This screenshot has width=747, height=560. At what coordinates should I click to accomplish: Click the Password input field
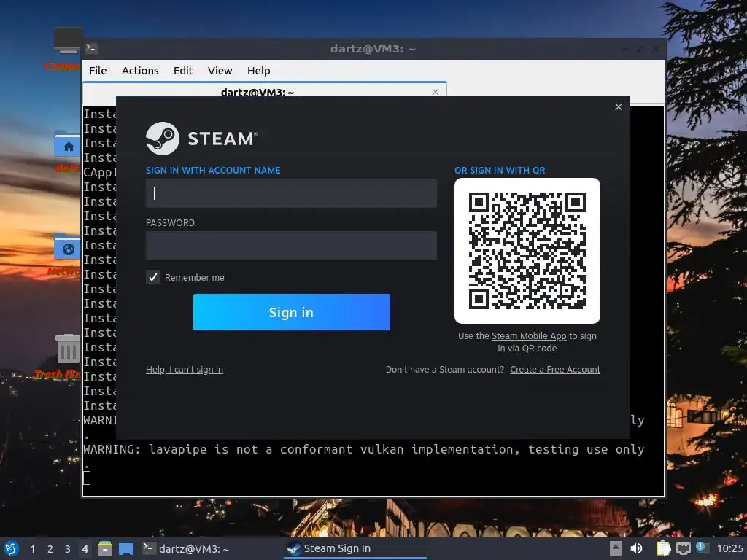point(291,246)
